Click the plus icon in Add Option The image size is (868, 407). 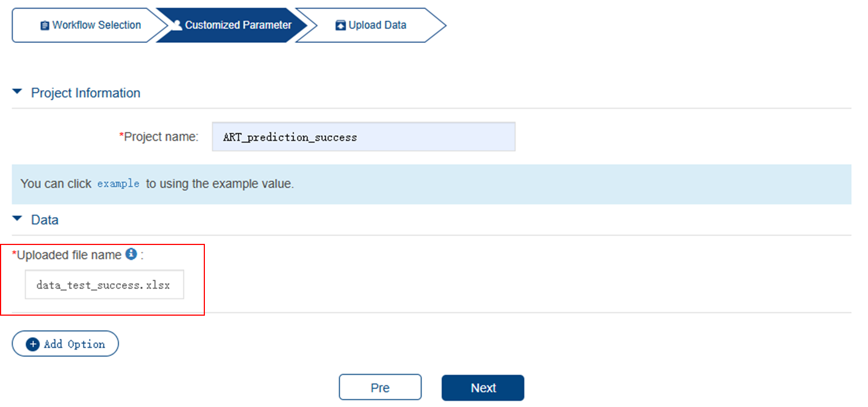33,344
